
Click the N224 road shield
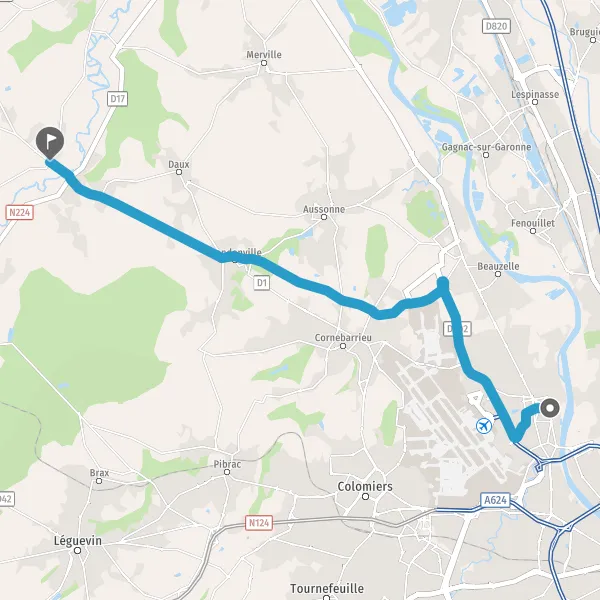[x=20, y=212]
